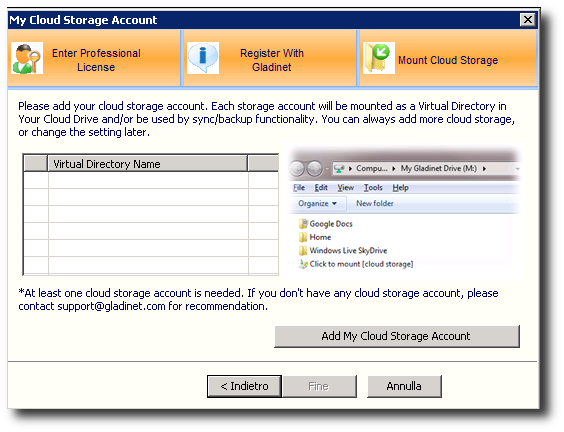The width and height of the screenshot is (564, 432).
Task: Click the first empty row in directory table
Action: (x=151, y=180)
